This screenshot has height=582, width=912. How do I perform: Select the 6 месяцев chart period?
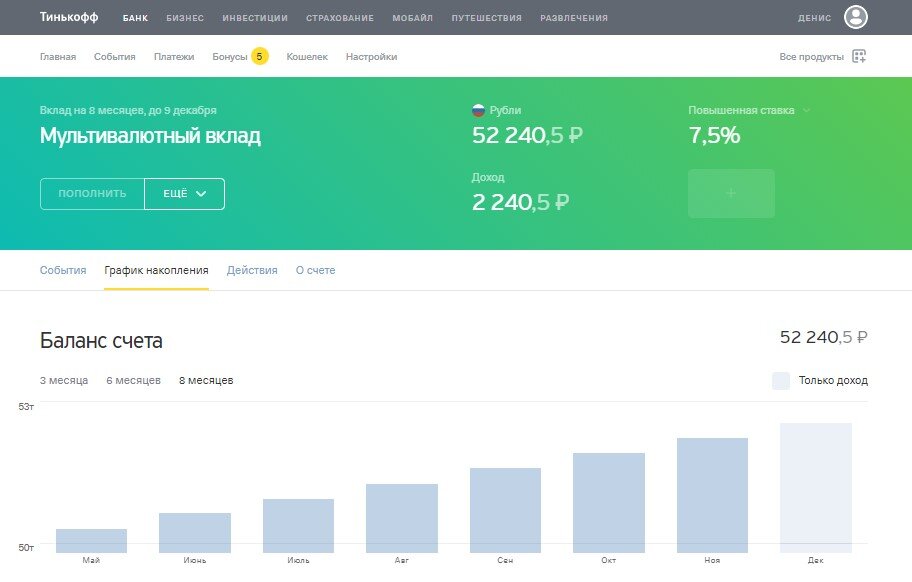tap(133, 380)
